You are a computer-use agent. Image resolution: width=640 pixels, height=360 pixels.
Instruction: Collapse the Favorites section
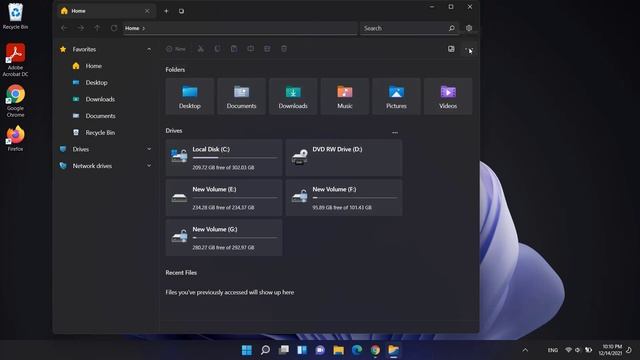[149, 49]
